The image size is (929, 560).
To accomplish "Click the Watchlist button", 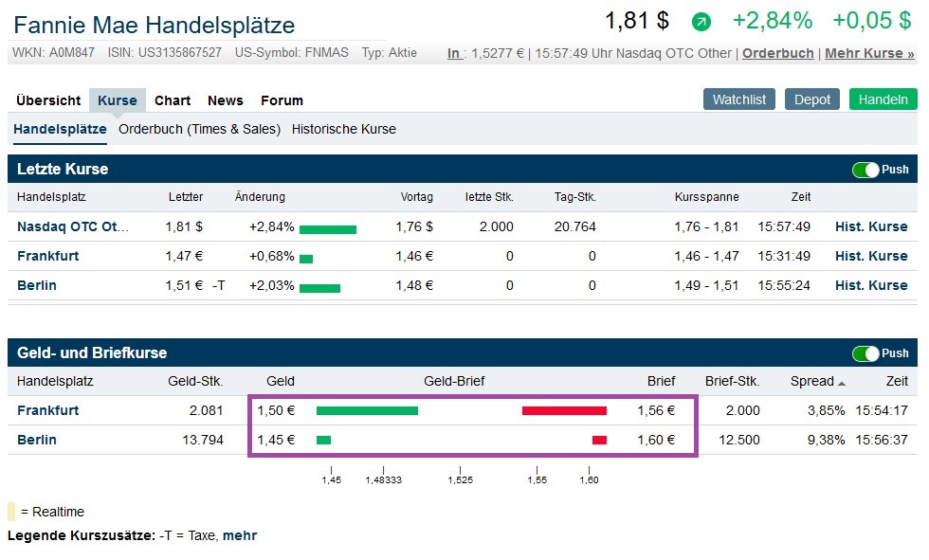I will point(739,99).
